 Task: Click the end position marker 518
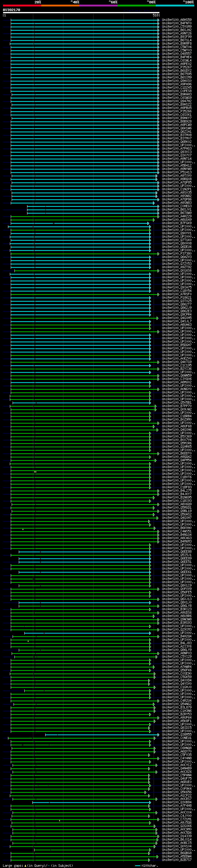155,15
